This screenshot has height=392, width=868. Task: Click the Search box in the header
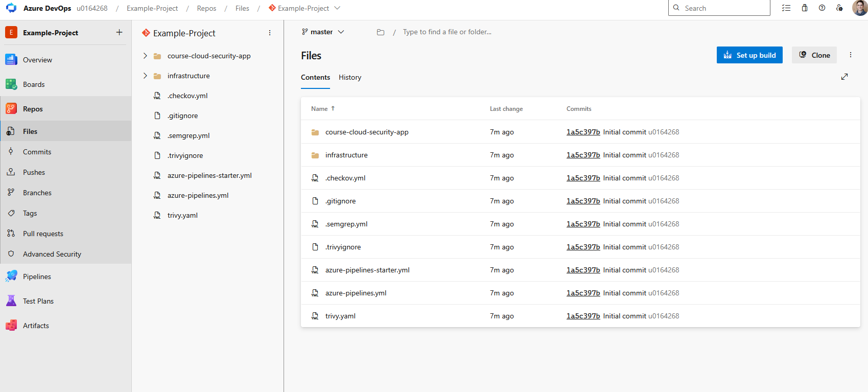(x=719, y=8)
